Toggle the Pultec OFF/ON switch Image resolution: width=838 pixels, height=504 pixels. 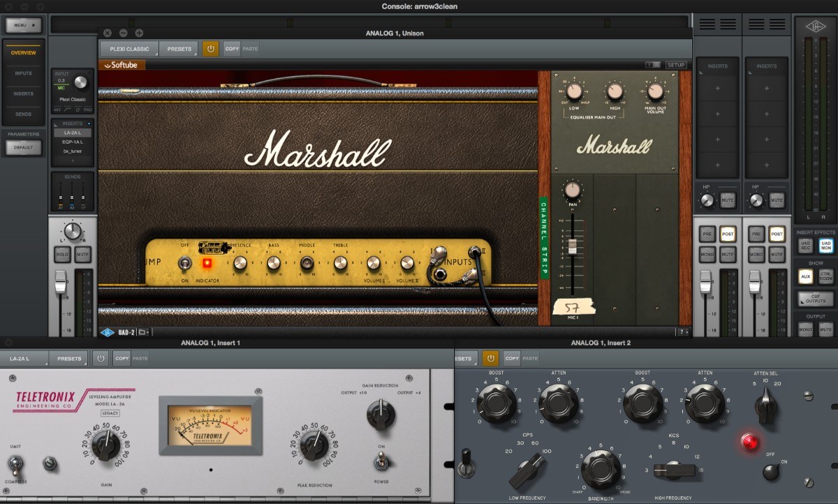pos(771,472)
